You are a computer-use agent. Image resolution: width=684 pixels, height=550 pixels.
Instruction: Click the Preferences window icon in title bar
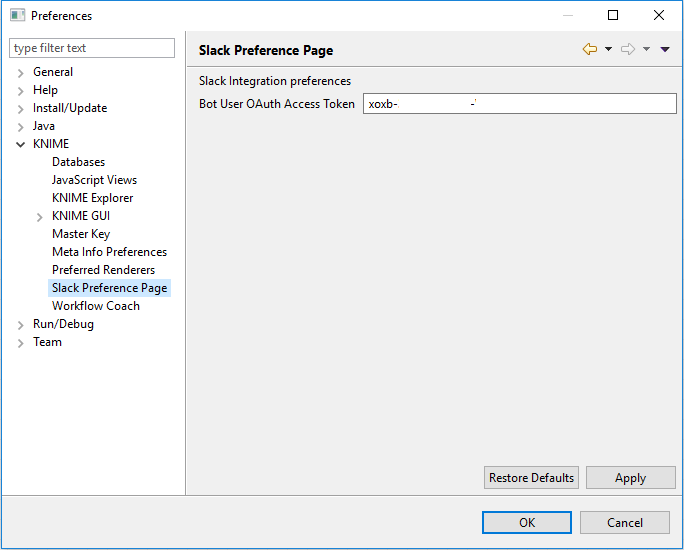point(17,16)
